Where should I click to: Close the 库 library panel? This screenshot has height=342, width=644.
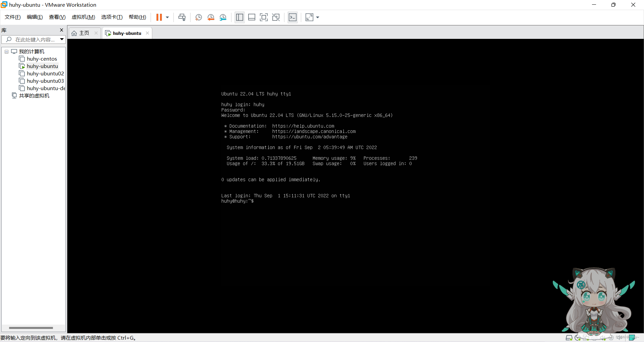[x=61, y=30]
